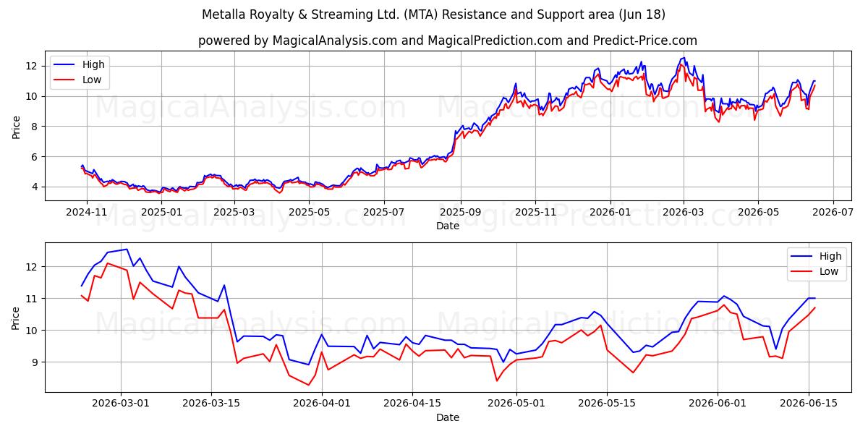Click the bottom chart 'Date' axis label
The width and height of the screenshot is (868, 434).
click(x=448, y=417)
